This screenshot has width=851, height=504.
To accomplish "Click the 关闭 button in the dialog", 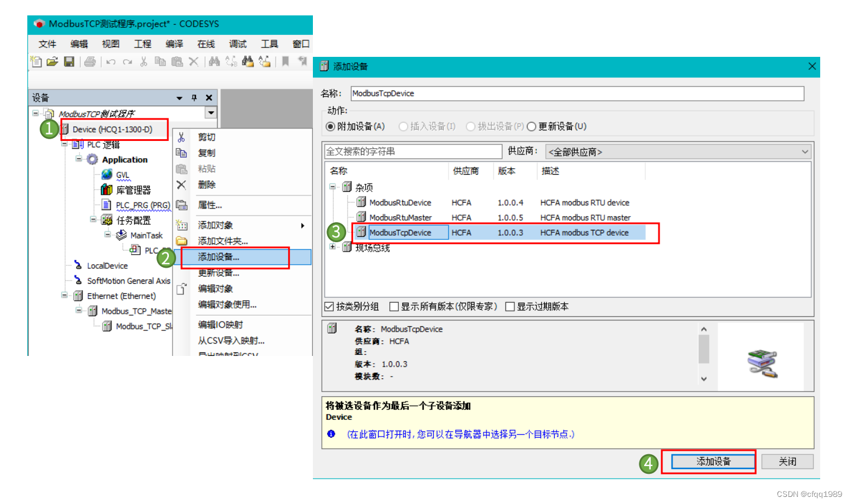I will (x=788, y=461).
